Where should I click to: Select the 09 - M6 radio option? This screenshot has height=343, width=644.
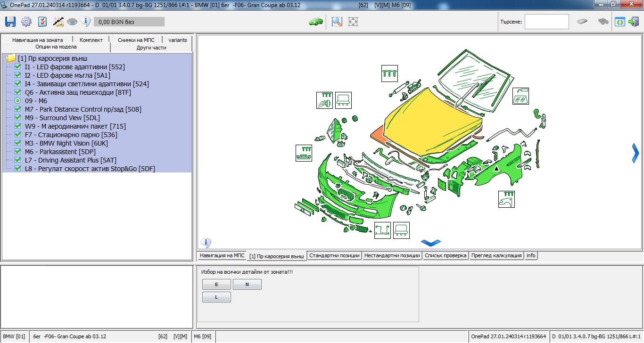(18, 101)
